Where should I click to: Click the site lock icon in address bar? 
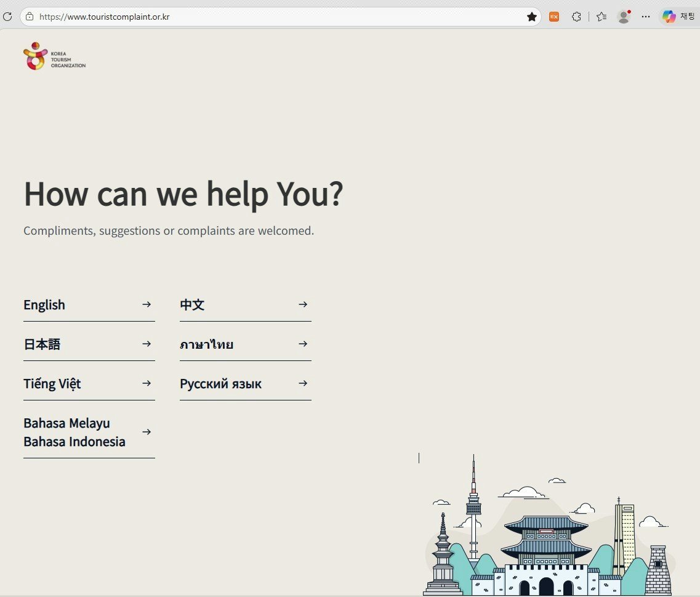(30, 17)
